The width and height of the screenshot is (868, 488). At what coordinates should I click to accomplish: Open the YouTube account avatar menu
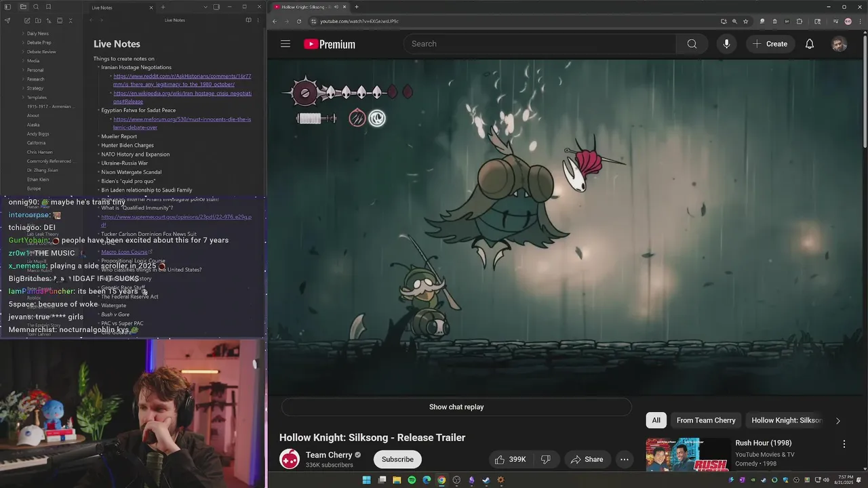(840, 44)
